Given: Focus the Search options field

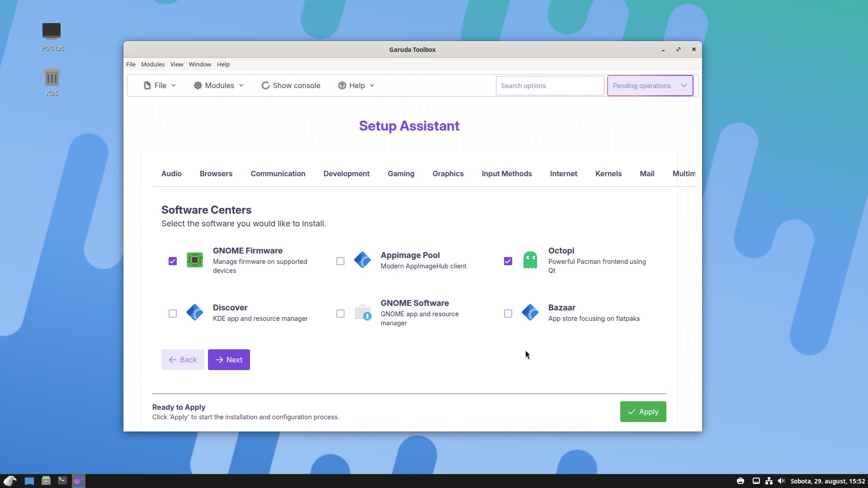Looking at the screenshot, I should pyautogui.click(x=550, y=86).
